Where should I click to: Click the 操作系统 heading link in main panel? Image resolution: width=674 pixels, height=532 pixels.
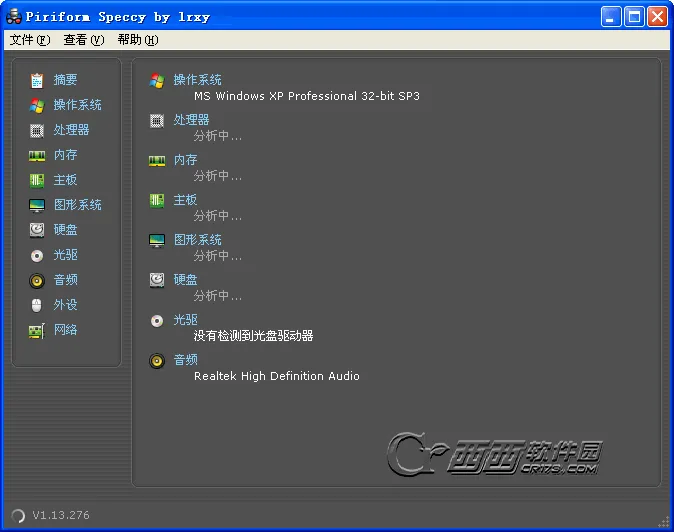[197, 80]
